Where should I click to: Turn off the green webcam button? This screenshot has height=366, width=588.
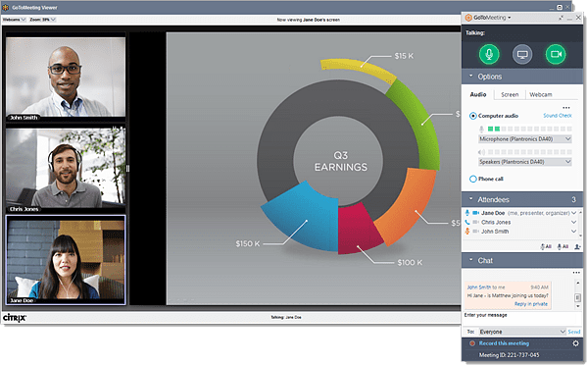(x=556, y=54)
